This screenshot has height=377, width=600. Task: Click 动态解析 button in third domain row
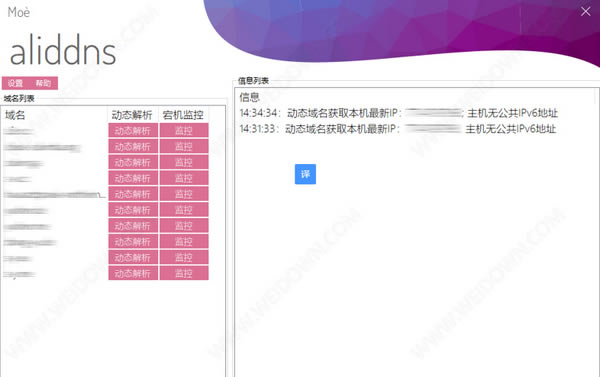(133, 162)
